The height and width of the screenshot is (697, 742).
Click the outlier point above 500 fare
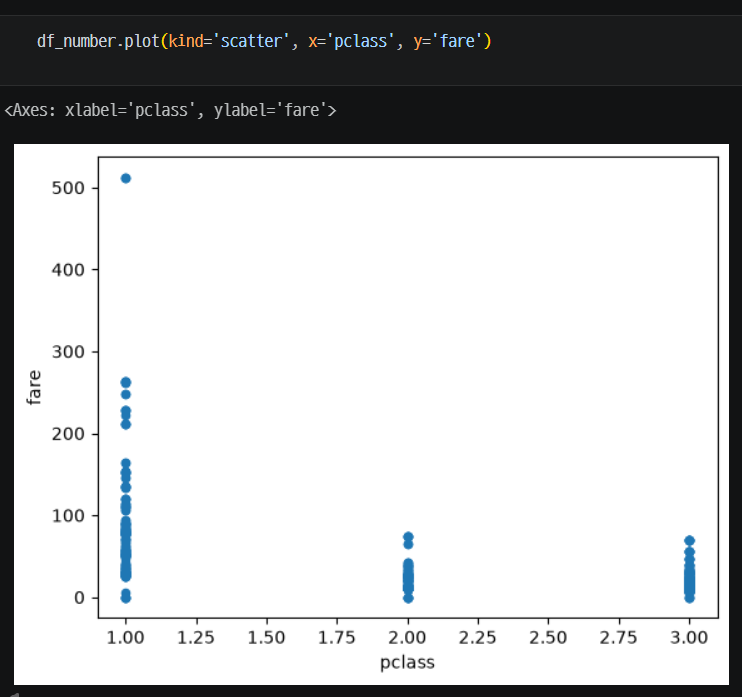point(125,178)
